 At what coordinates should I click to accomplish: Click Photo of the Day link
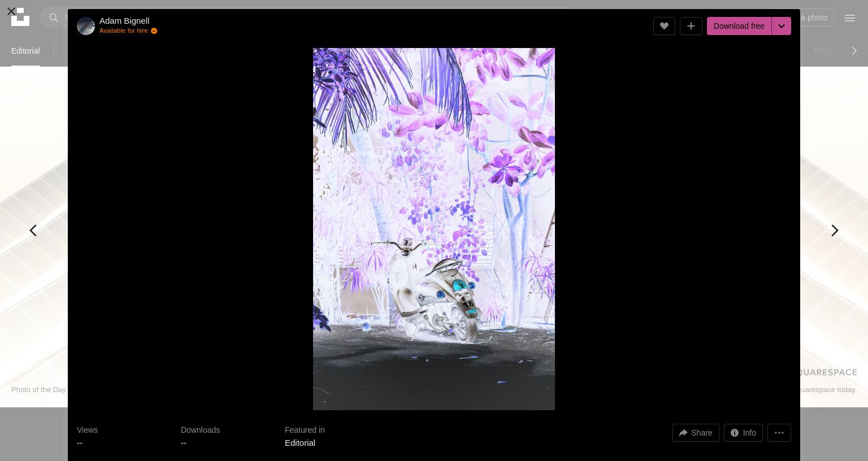pos(38,390)
